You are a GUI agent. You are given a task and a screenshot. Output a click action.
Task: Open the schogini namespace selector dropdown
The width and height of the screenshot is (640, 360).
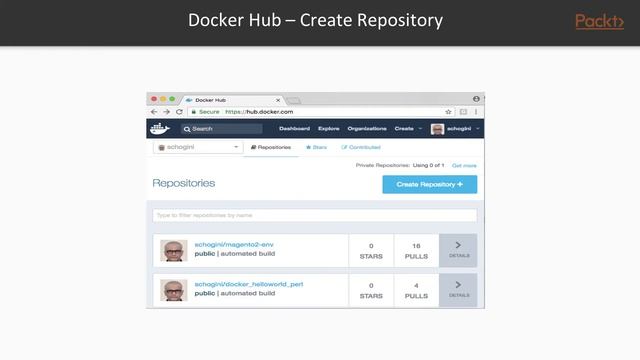198,147
